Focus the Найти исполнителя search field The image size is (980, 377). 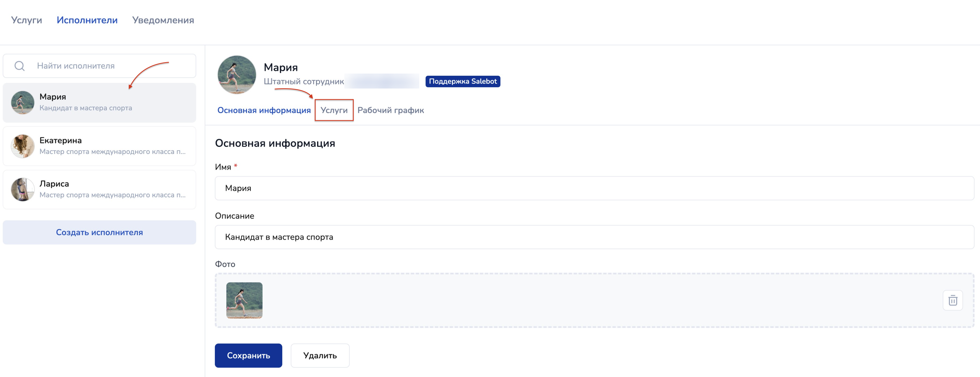click(110, 66)
